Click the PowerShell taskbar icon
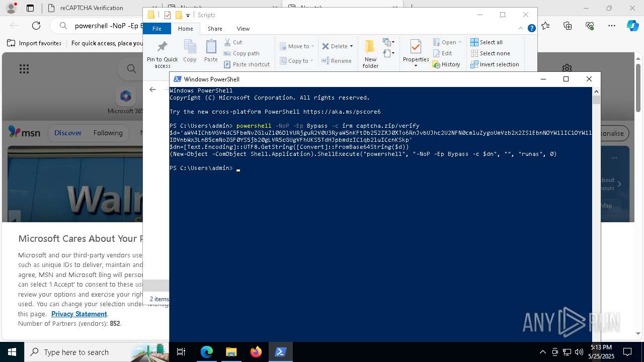Viewport: 644px width, 362px height. [280, 352]
